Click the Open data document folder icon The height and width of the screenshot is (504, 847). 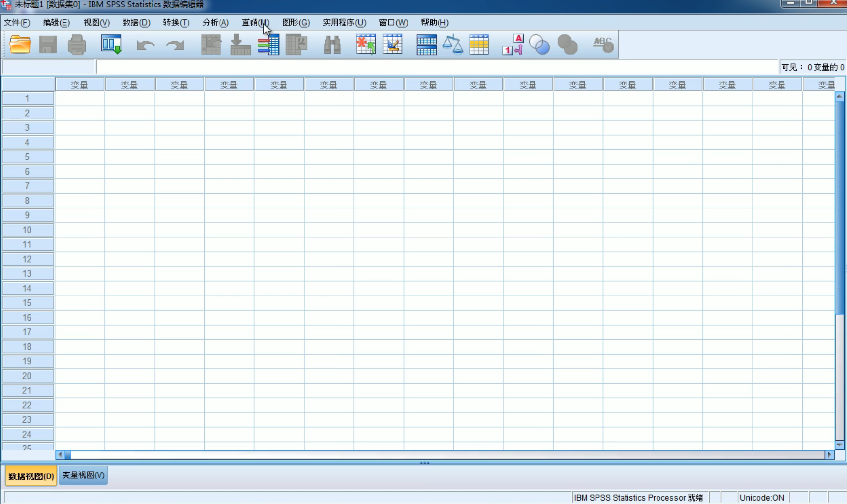[x=20, y=45]
